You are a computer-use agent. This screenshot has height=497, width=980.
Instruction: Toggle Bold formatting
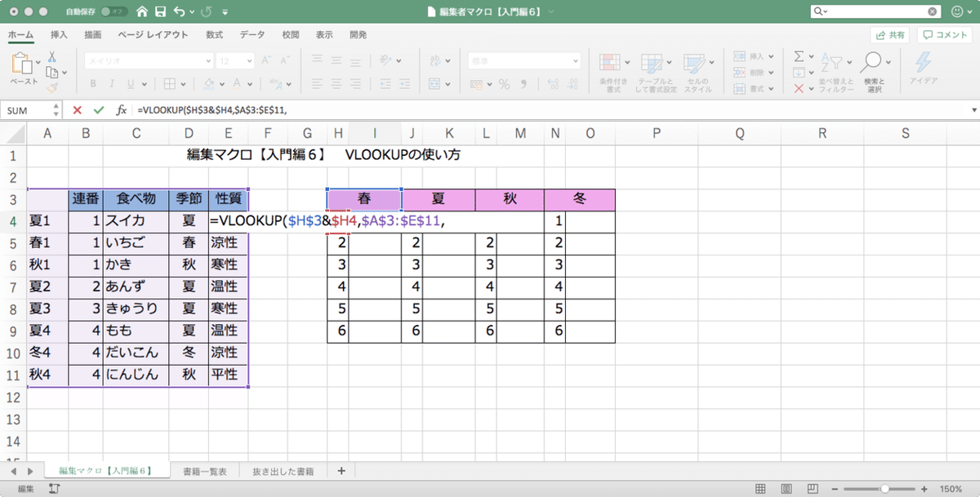pos(94,84)
